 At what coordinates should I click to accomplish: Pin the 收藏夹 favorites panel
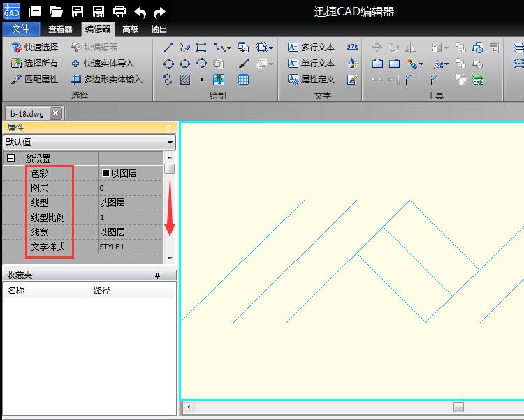pos(166,276)
